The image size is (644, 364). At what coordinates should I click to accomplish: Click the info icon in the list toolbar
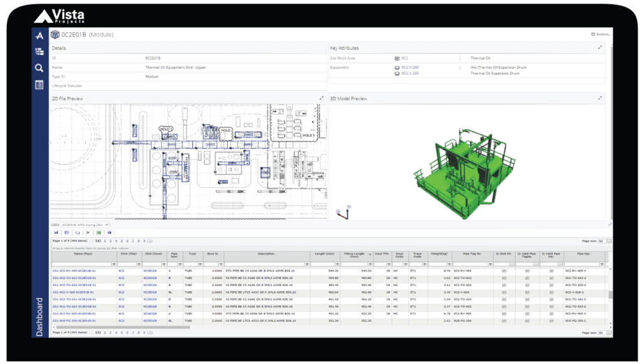pos(109,232)
